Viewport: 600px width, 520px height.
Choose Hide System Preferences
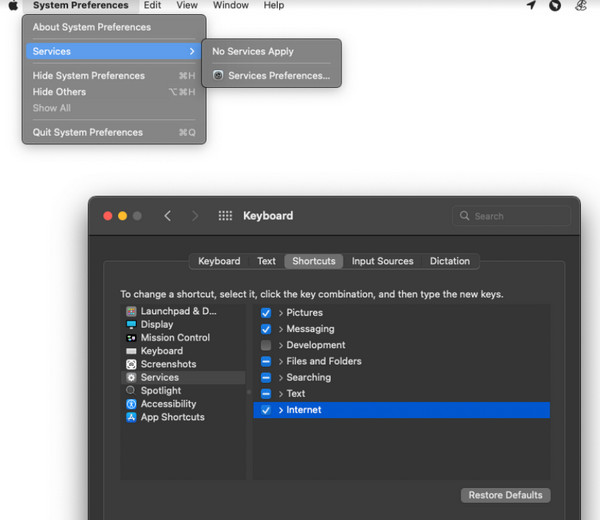[x=114, y=76]
